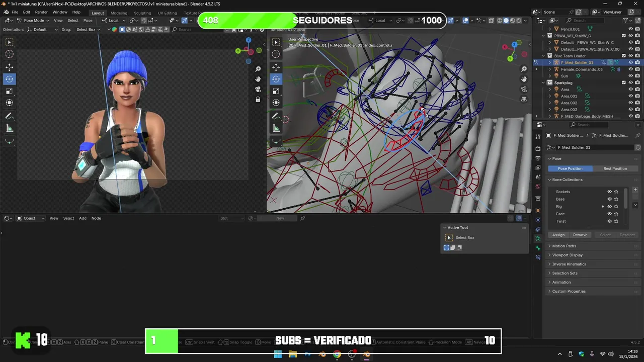This screenshot has width=644, height=362.
Task: Toggle pin icon in properties breadcrumb
Action: coord(638,135)
